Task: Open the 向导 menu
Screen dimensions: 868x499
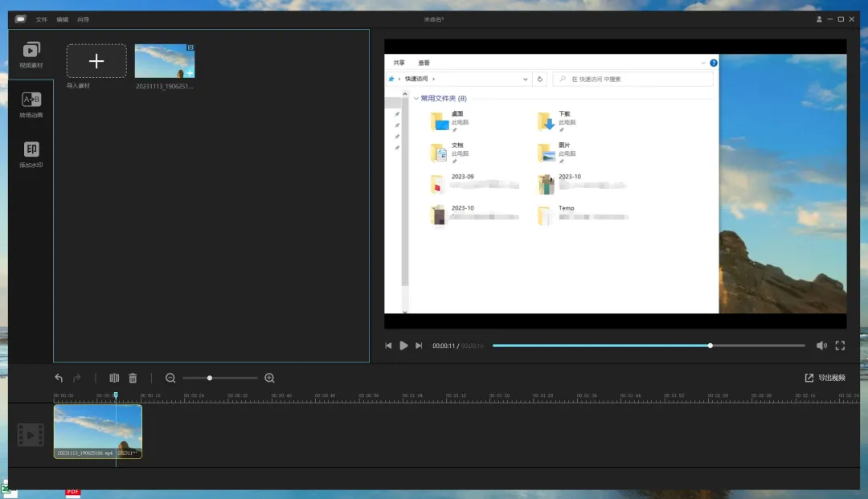Action: point(83,19)
